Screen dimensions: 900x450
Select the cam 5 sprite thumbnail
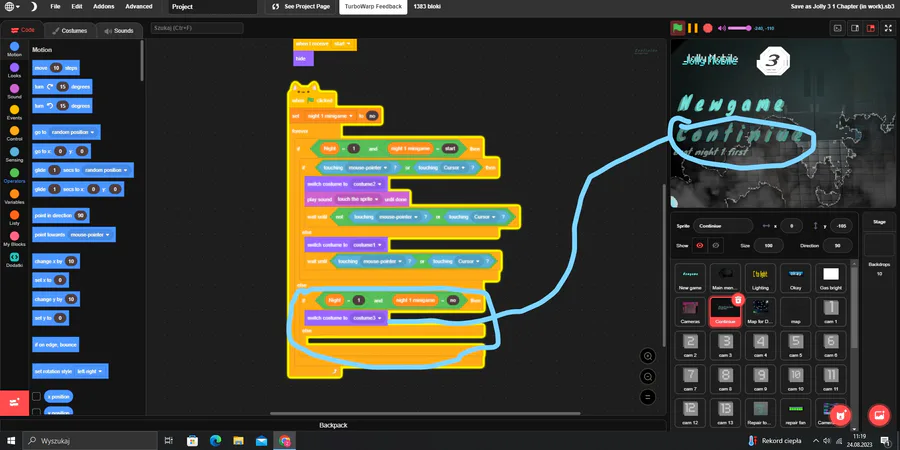tap(795, 346)
